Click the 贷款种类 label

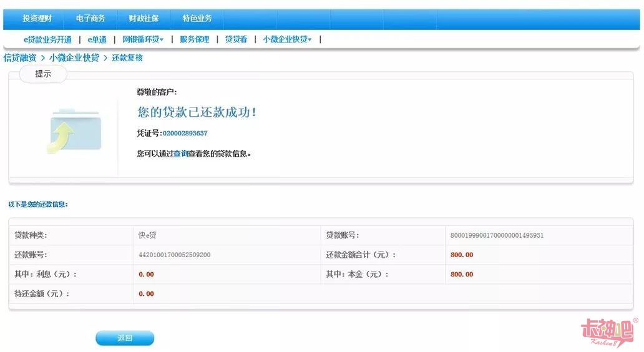[31, 235]
